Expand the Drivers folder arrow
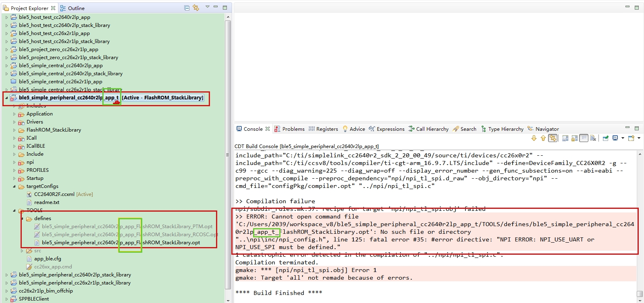Screen dimensions: 644x303 pyautogui.click(x=14, y=122)
